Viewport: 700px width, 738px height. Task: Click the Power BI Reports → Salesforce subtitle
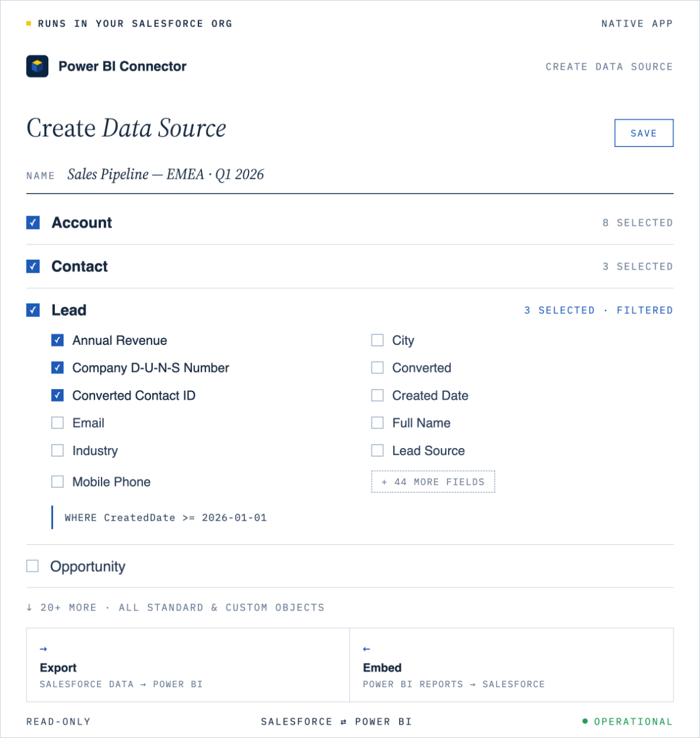coord(454,684)
